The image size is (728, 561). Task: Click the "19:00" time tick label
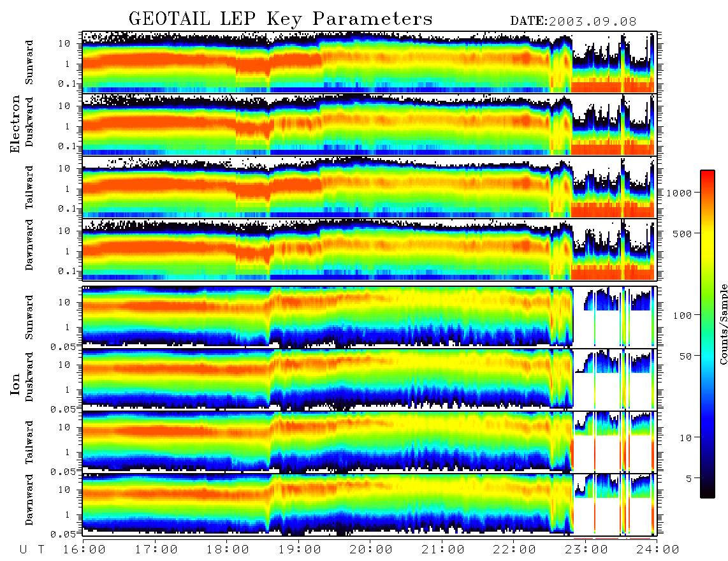click(x=300, y=550)
